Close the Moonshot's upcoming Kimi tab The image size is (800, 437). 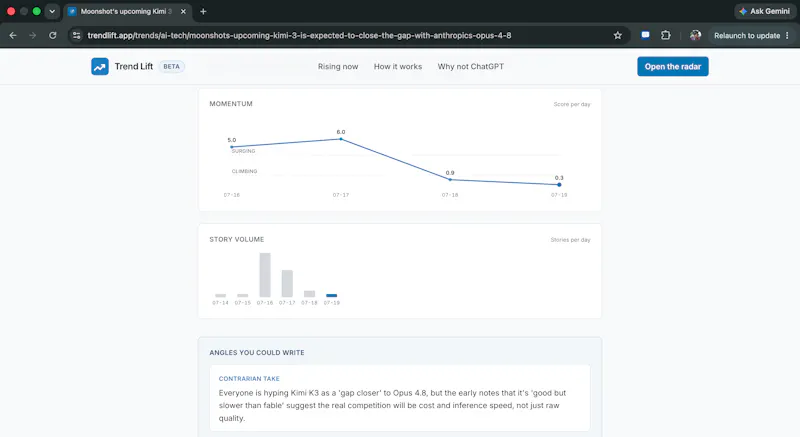(183, 11)
